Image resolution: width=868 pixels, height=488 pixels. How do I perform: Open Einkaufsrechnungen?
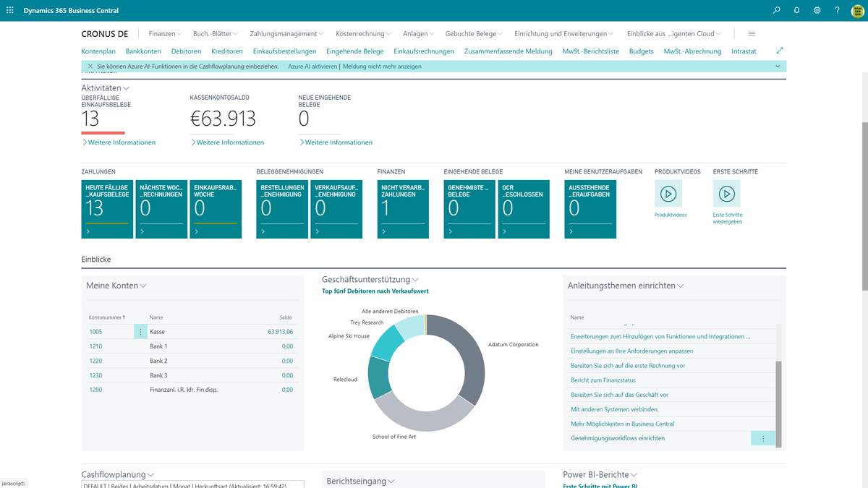point(424,51)
